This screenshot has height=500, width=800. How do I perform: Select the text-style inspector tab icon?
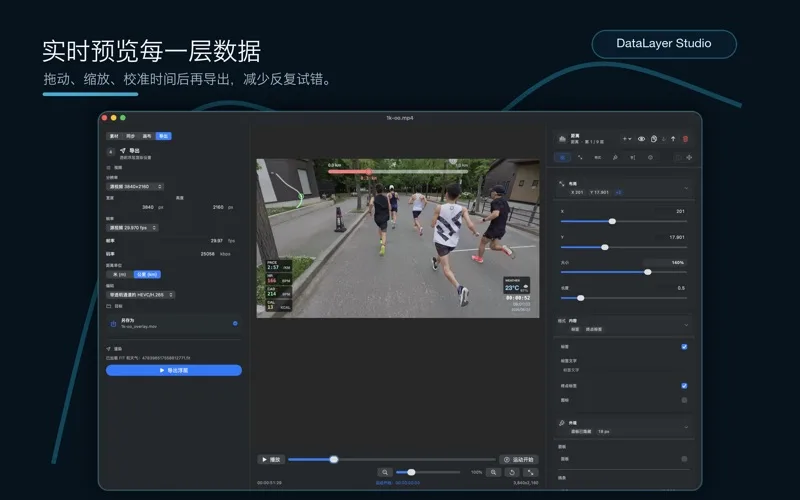(597, 158)
